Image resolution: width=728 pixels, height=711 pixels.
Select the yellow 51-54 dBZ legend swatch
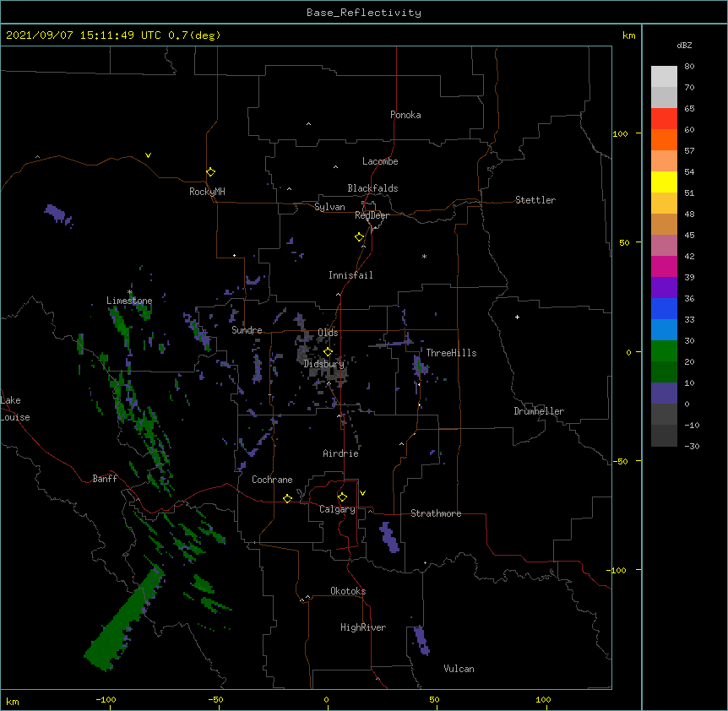pos(664,182)
